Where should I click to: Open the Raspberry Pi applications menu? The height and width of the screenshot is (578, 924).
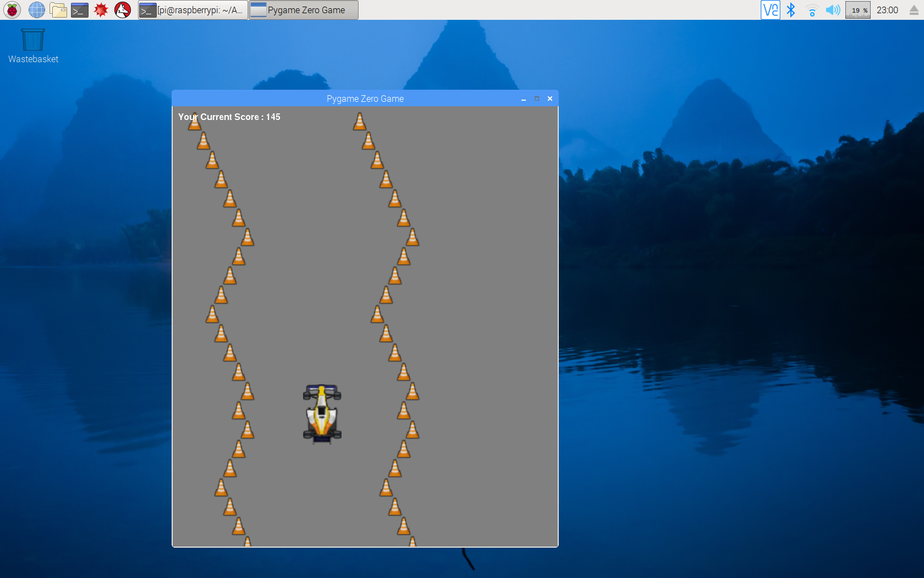point(12,9)
